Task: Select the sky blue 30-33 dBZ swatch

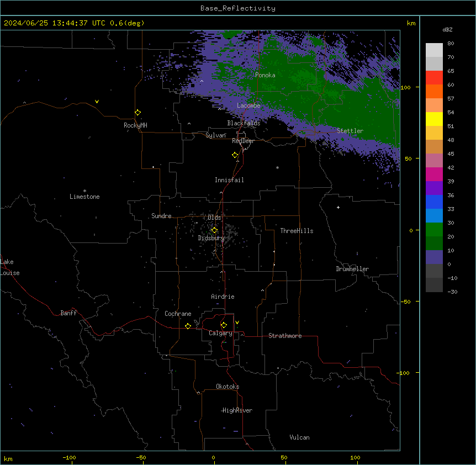Action: tap(434, 215)
